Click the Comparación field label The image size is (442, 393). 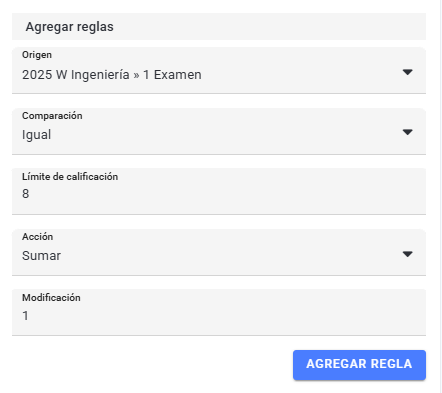point(52,116)
